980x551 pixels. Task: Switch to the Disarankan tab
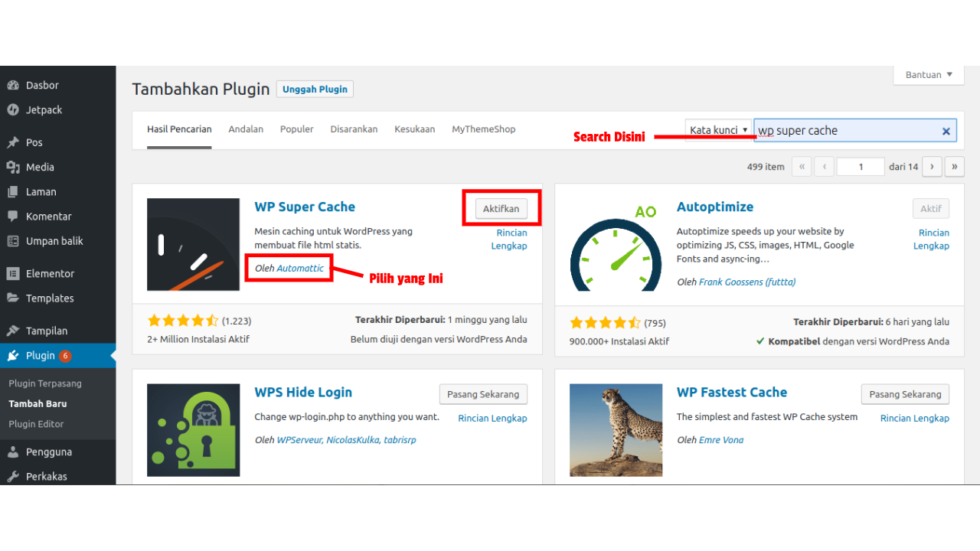[x=354, y=129]
